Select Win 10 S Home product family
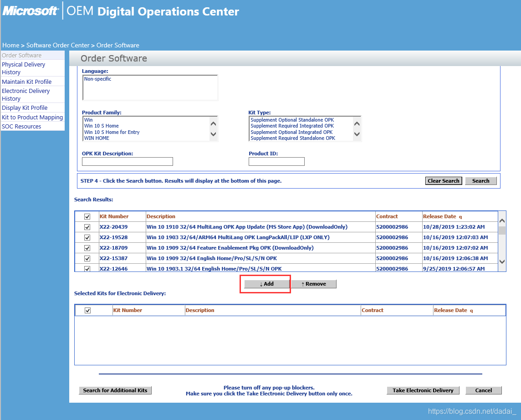 point(102,126)
